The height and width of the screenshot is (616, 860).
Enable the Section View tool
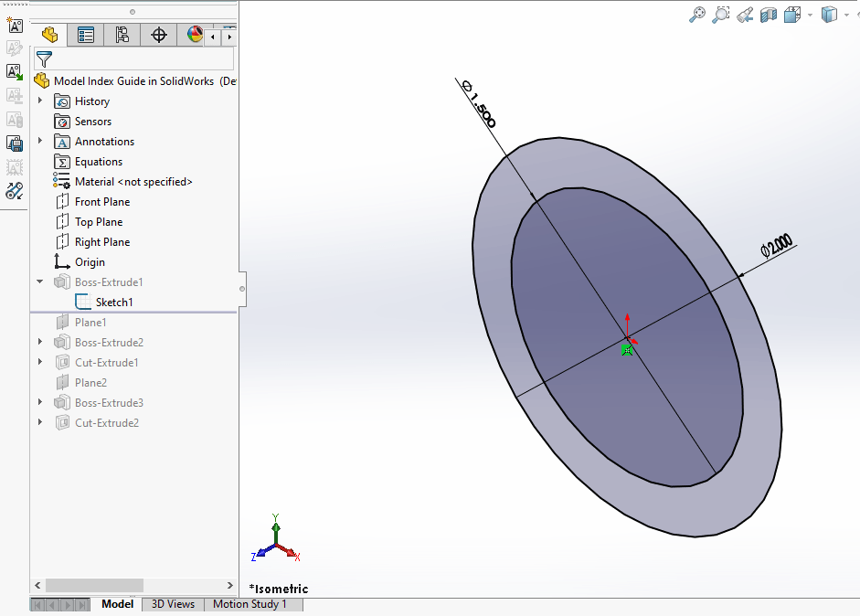coord(768,14)
